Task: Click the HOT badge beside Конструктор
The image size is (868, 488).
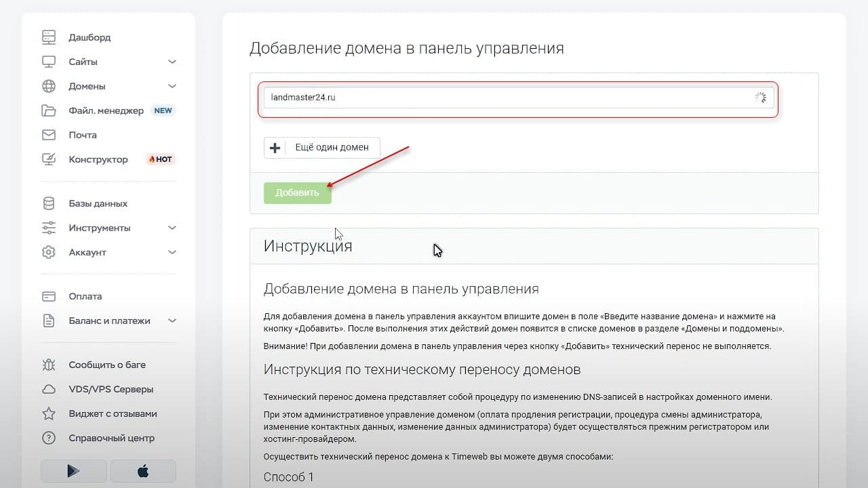Action: [161, 159]
